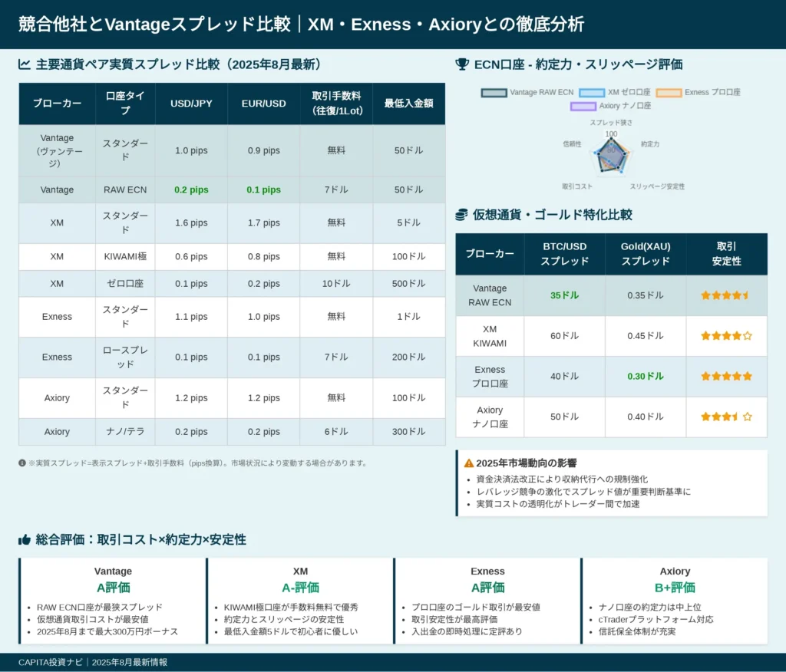Viewport: 786px width, 672px height.
Task: Click the radar chart polygon
Action: pyautogui.click(x=611, y=156)
